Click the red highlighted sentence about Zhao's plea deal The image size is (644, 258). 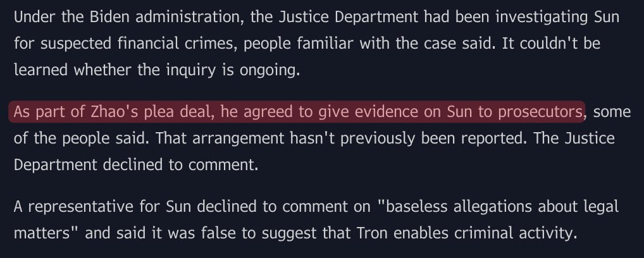(297, 112)
